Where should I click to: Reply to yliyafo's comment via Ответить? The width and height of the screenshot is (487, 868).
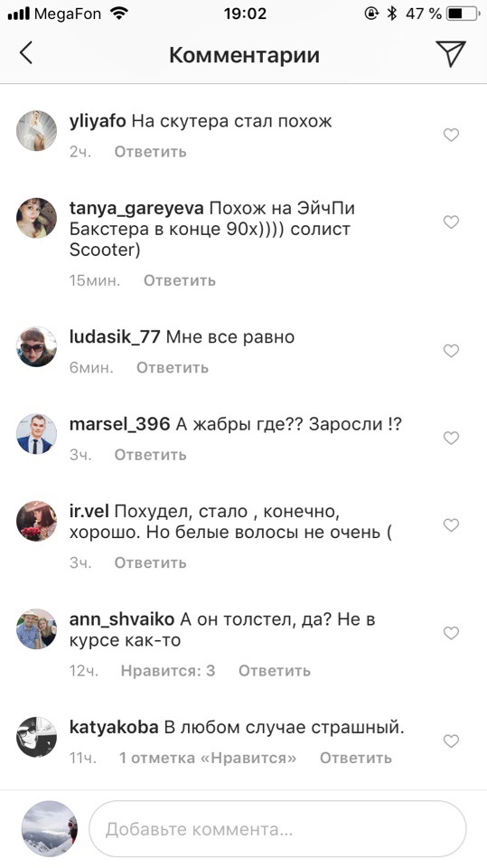(151, 152)
